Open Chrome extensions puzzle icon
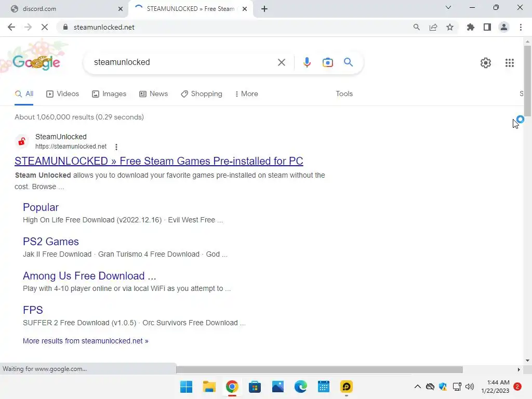Image resolution: width=532 pixels, height=399 pixels. tap(471, 27)
